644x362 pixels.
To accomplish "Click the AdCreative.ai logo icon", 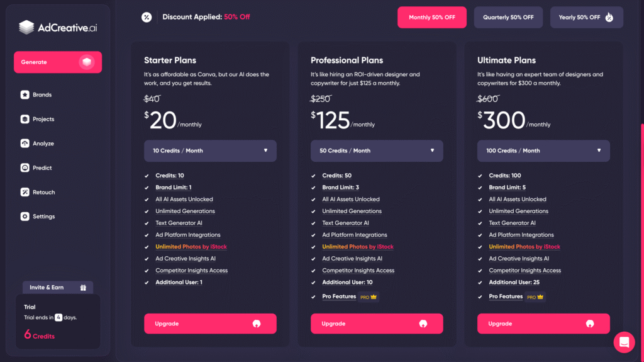I will tap(26, 27).
